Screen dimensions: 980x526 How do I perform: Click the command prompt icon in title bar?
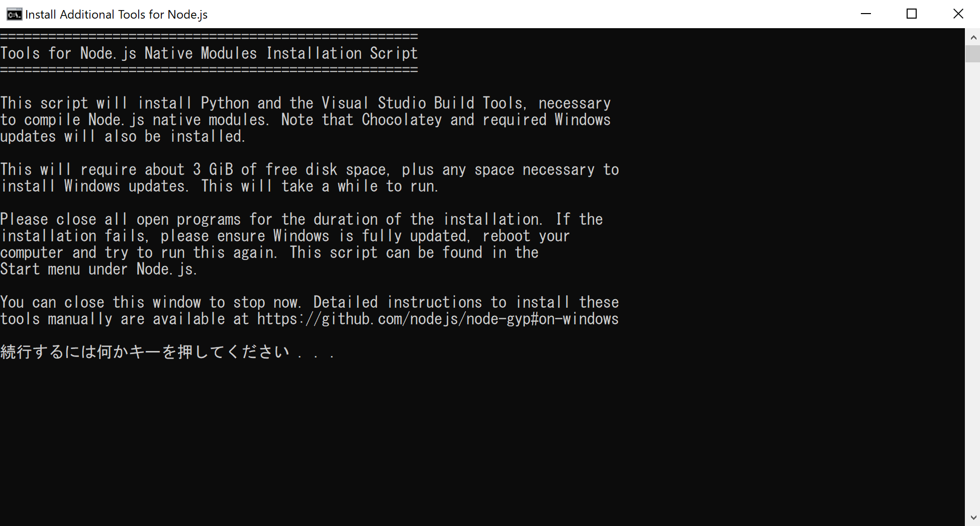(14, 14)
